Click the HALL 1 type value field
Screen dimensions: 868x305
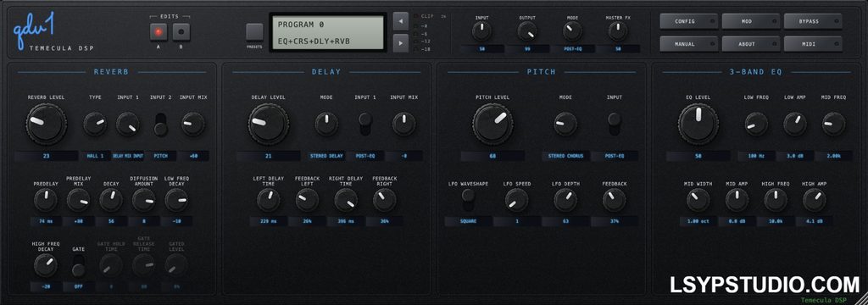click(95, 156)
